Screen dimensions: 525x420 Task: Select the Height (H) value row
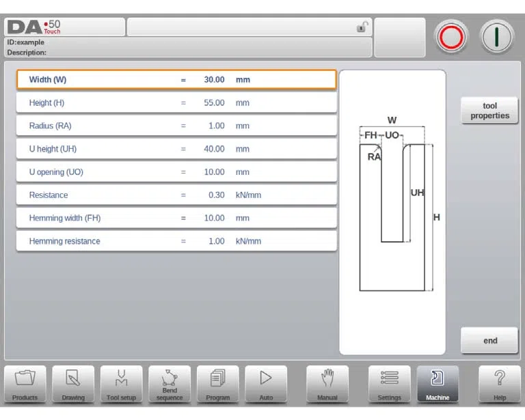click(176, 102)
